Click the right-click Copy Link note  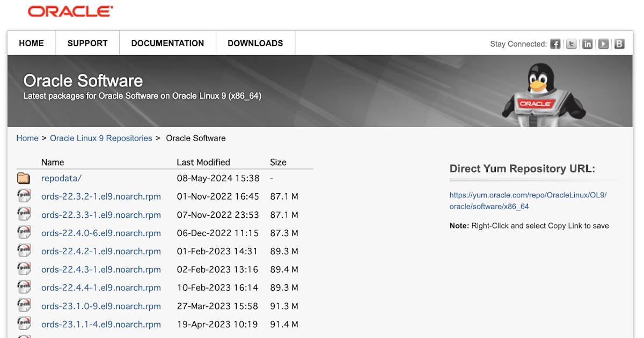click(529, 226)
